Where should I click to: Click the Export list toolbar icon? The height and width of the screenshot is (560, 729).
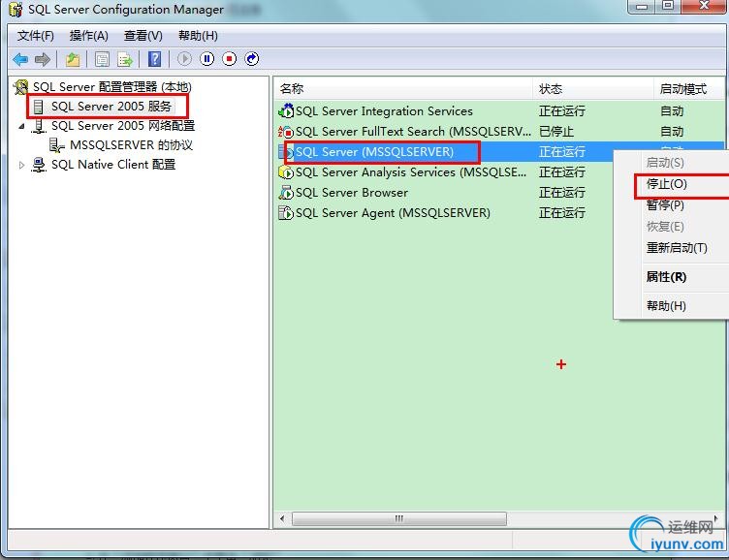125,59
